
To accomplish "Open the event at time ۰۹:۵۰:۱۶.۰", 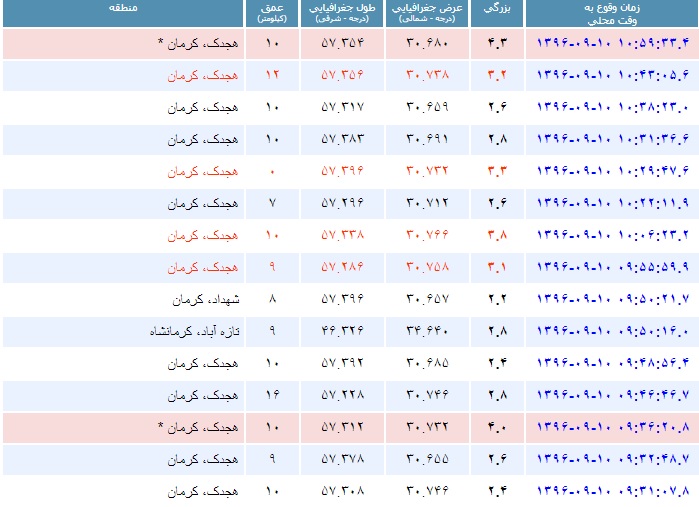I will pyautogui.click(x=613, y=331).
